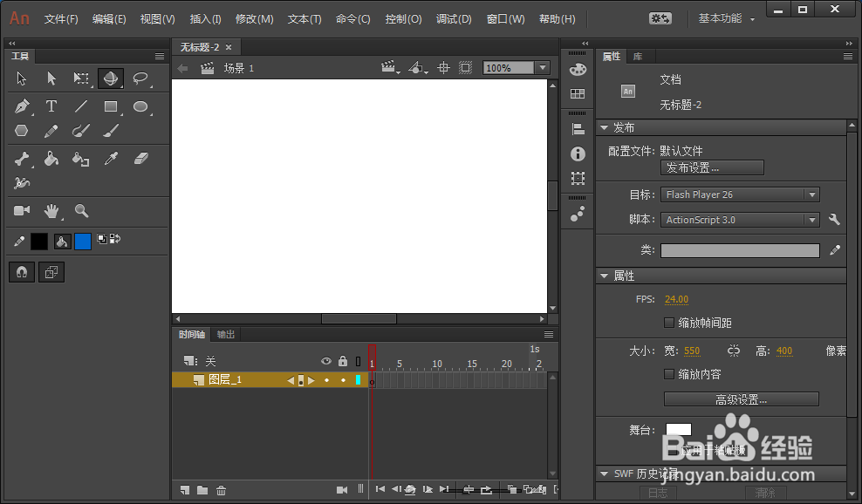Close the 无标题-2 document tab
The width and height of the screenshot is (862, 504).
pyautogui.click(x=229, y=47)
